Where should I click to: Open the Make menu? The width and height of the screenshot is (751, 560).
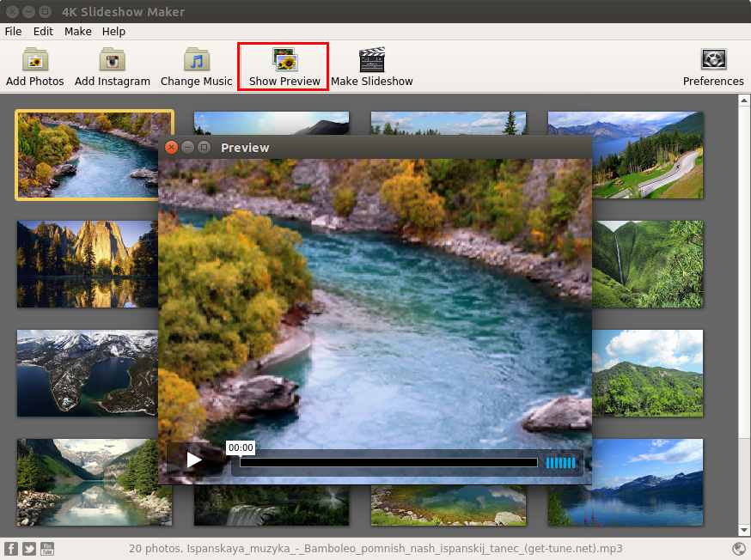pos(78,32)
